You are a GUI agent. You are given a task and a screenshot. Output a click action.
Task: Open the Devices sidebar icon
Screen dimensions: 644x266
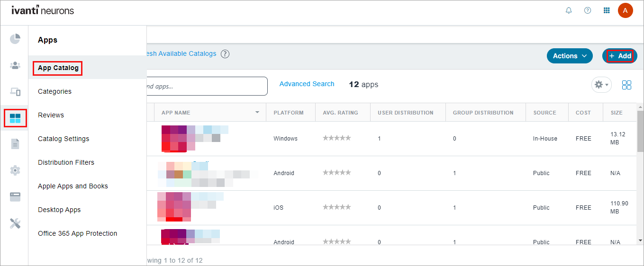pos(15,92)
